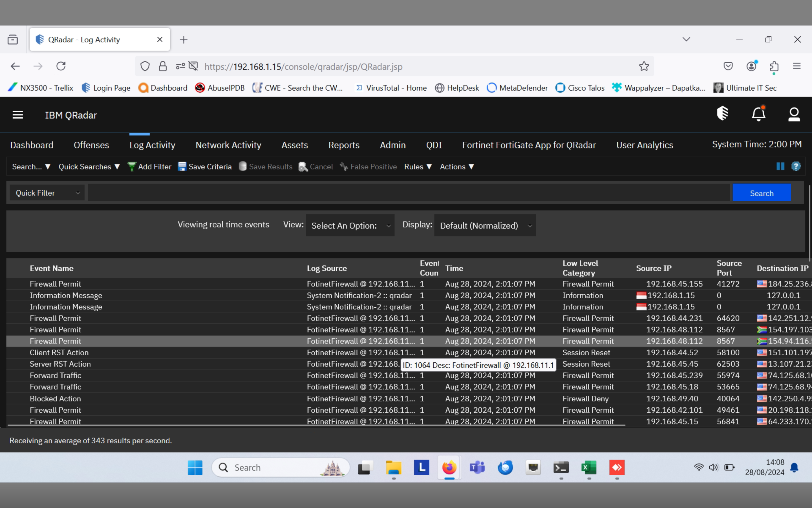Viewport: 812px width, 508px height.
Task: Click Save Criteria toolbar button
Action: [x=205, y=167]
